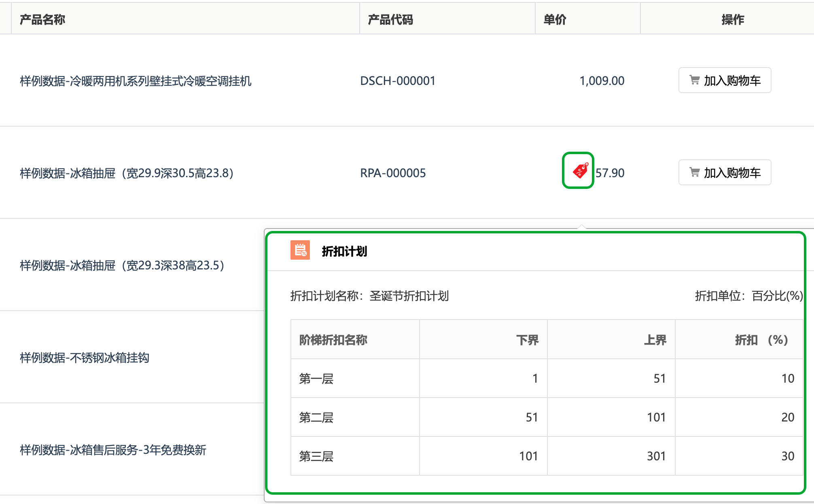The width and height of the screenshot is (814, 504).
Task: Select the 第二层 discount tier row
Action: [x=316, y=417]
